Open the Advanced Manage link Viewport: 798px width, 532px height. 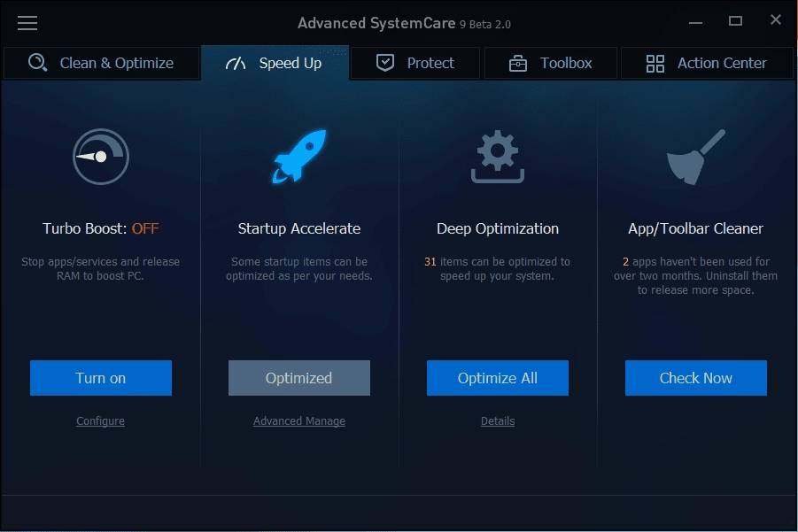[x=299, y=421]
